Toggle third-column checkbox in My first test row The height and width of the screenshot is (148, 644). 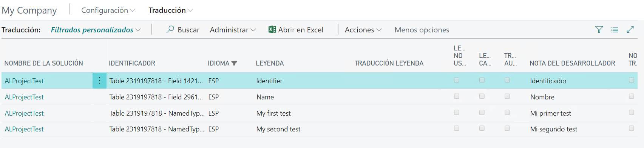click(x=507, y=112)
